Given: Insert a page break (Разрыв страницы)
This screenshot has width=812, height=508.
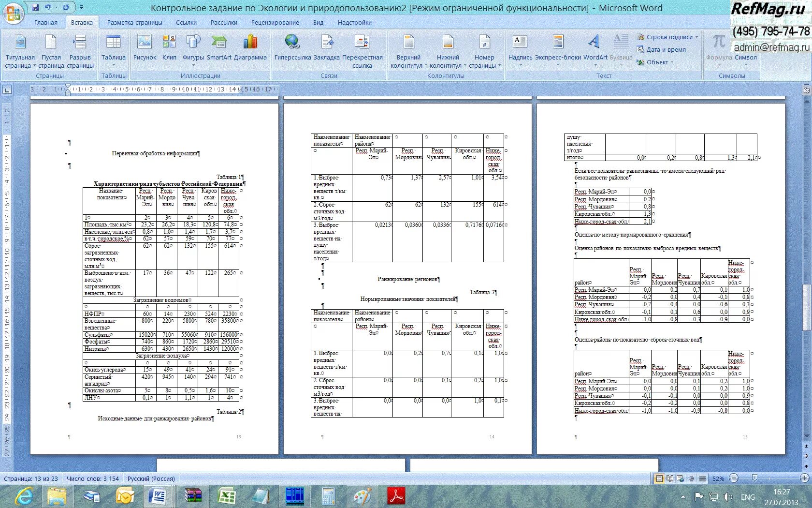Looking at the screenshot, I should point(80,51).
